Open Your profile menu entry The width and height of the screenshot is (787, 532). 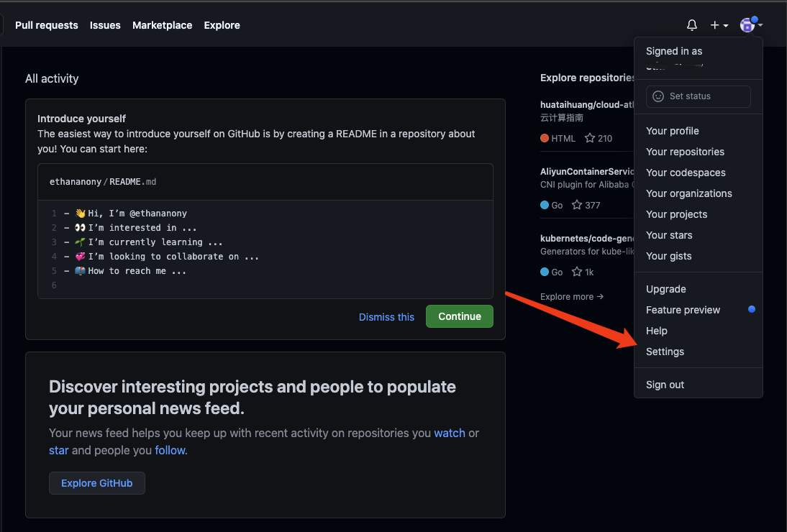coord(672,131)
